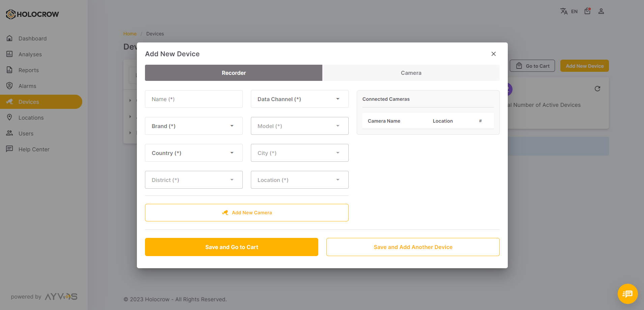
Task: Switch to the Camera tab
Action: (x=411, y=73)
